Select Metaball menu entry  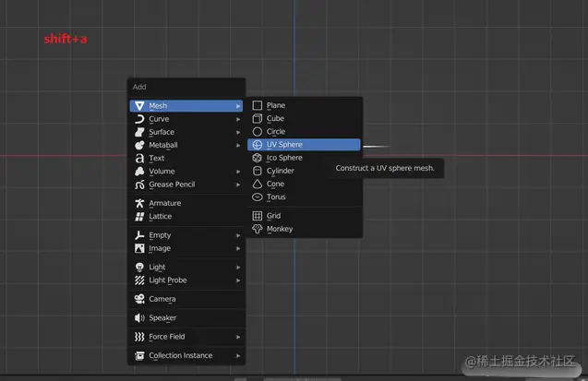[x=186, y=146]
